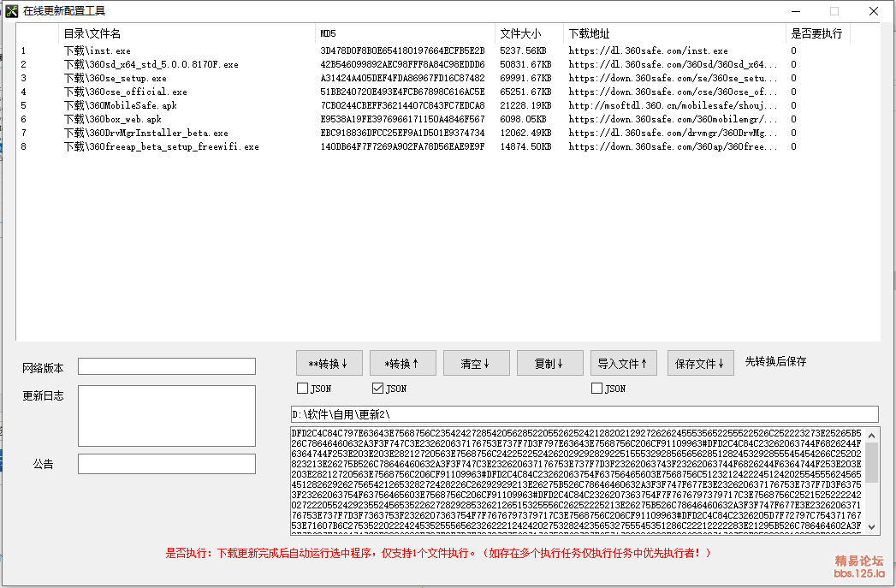Click the app icon in title bar

coord(11,11)
